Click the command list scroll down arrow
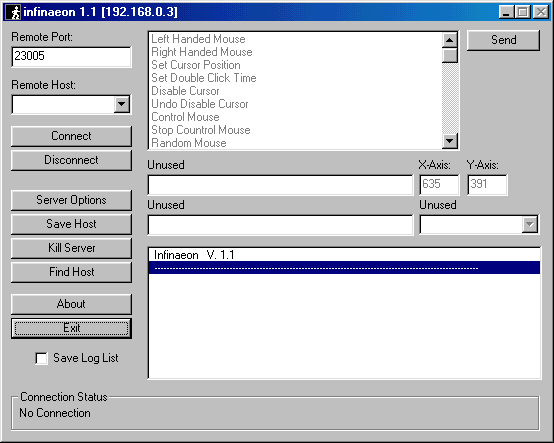The width and height of the screenshot is (554, 443). pos(449,141)
